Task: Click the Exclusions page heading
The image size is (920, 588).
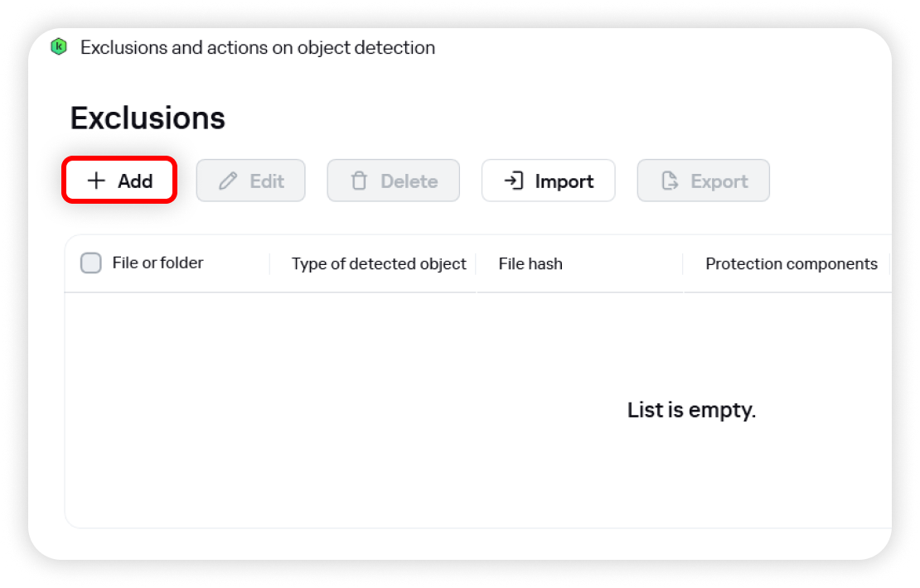Action: pyautogui.click(x=148, y=118)
